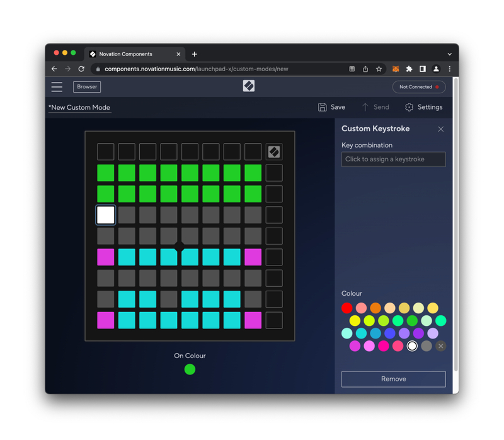Select the white pad on the grid
This screenshot has width=504, height=440.
coord(105,215)
